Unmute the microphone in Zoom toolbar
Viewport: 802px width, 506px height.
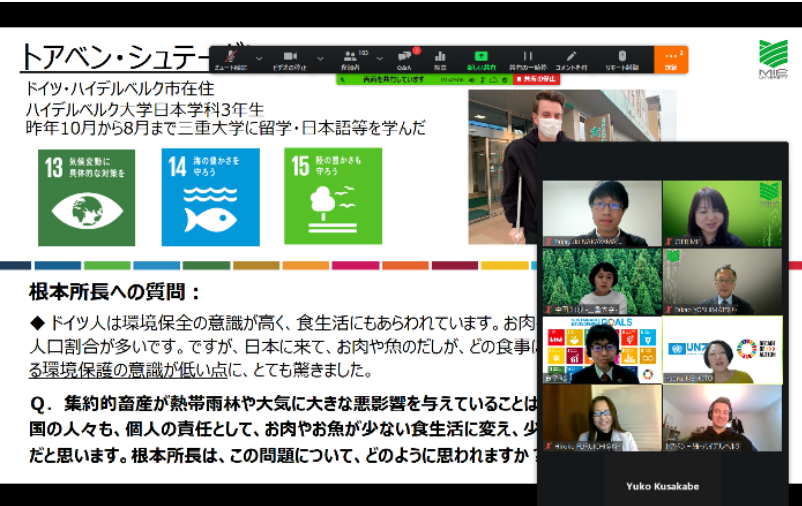tap(231, 59)
